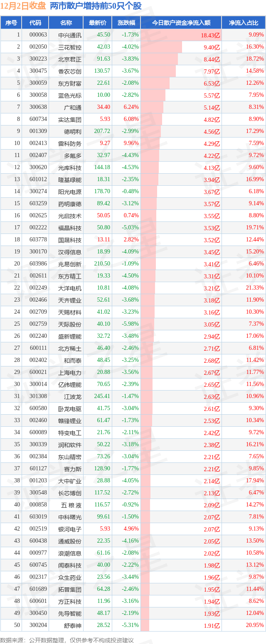Click stock code 002709

coord(38,312)
